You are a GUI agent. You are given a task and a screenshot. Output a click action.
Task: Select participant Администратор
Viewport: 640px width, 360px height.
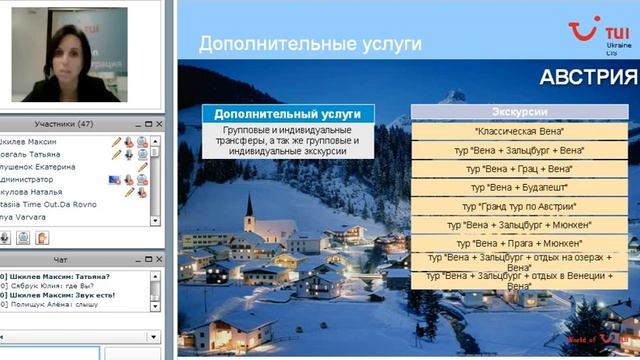click(x=27, y=180)
